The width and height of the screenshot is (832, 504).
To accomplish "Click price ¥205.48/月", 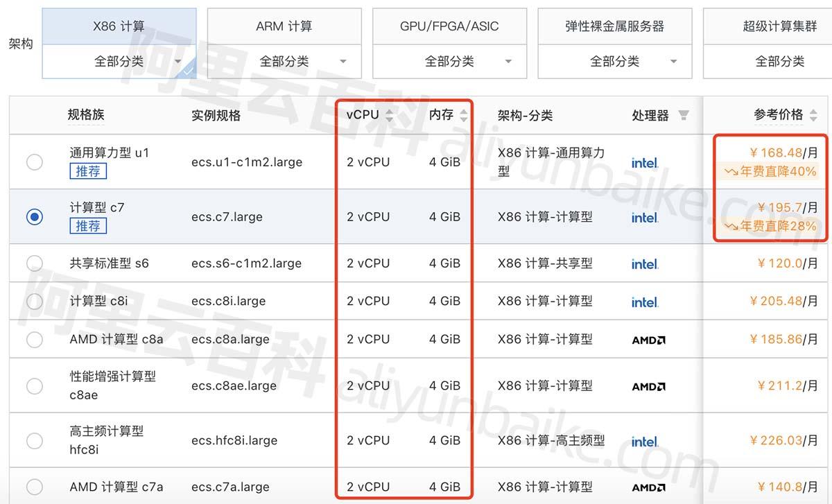I will [x=783, y=302].
